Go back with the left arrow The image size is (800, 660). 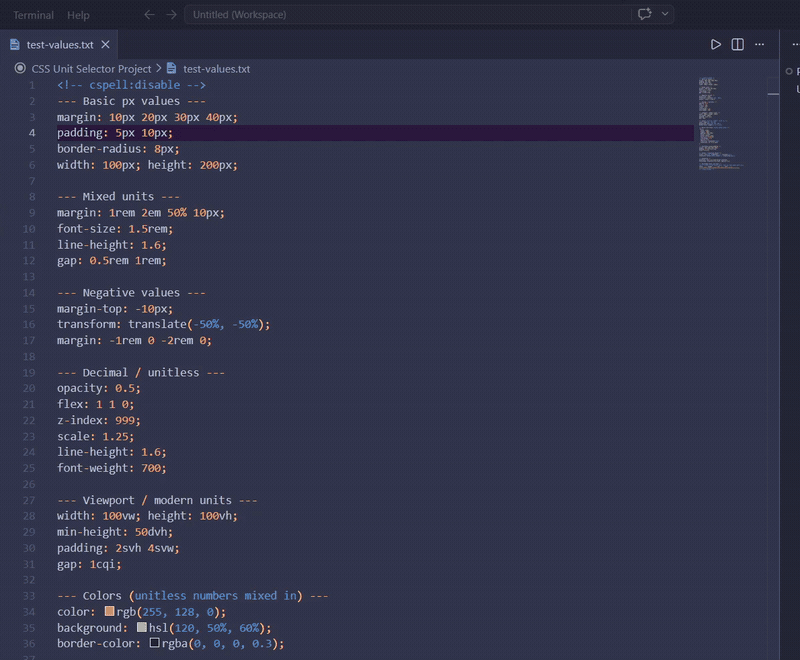tap(149, 15)
